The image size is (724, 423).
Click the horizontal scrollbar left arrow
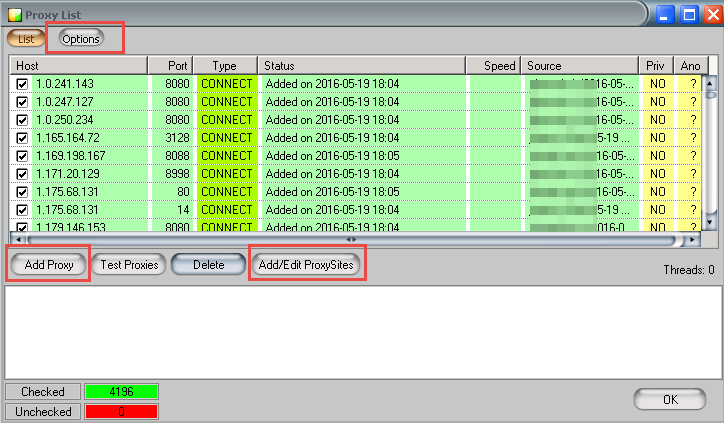[x=17, y=241]
